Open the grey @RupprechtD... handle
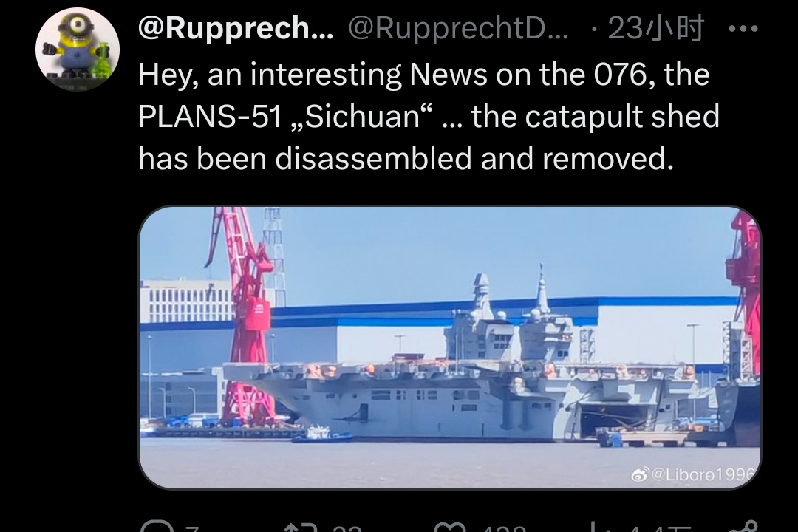 coord(458,29)
